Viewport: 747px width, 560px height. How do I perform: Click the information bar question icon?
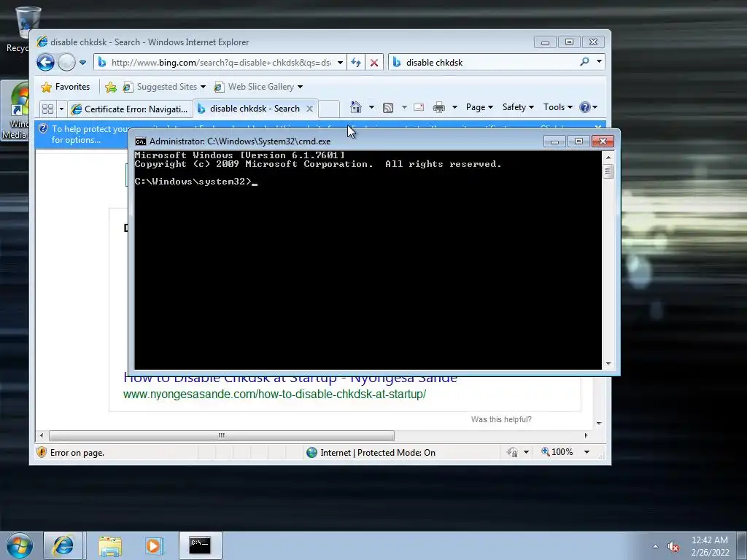[43, 128]
